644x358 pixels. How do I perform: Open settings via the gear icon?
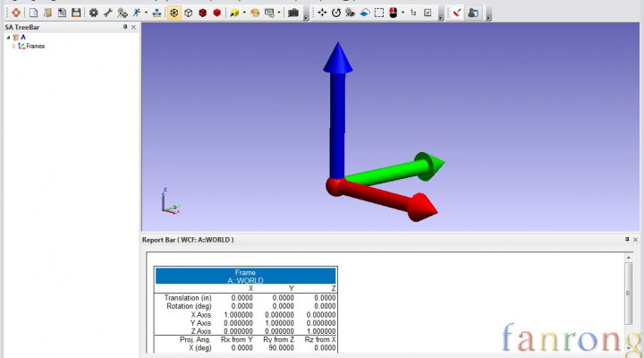pyautogui.click(x=93, y=13)
